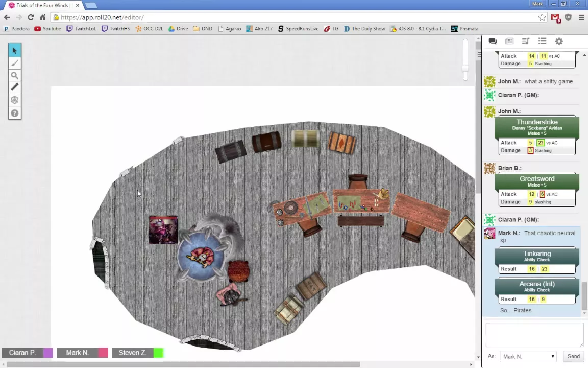Screen dimensions: 588x368
Task: Open the Agar.io bookmark
Action: (x=229, y=29)
